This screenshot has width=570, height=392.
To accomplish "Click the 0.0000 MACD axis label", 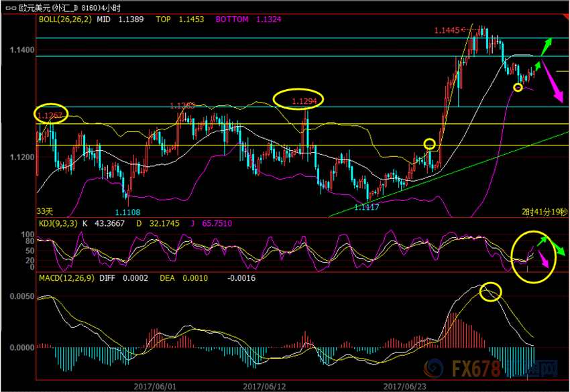I will pyautogui.click(x=22, y=348).
